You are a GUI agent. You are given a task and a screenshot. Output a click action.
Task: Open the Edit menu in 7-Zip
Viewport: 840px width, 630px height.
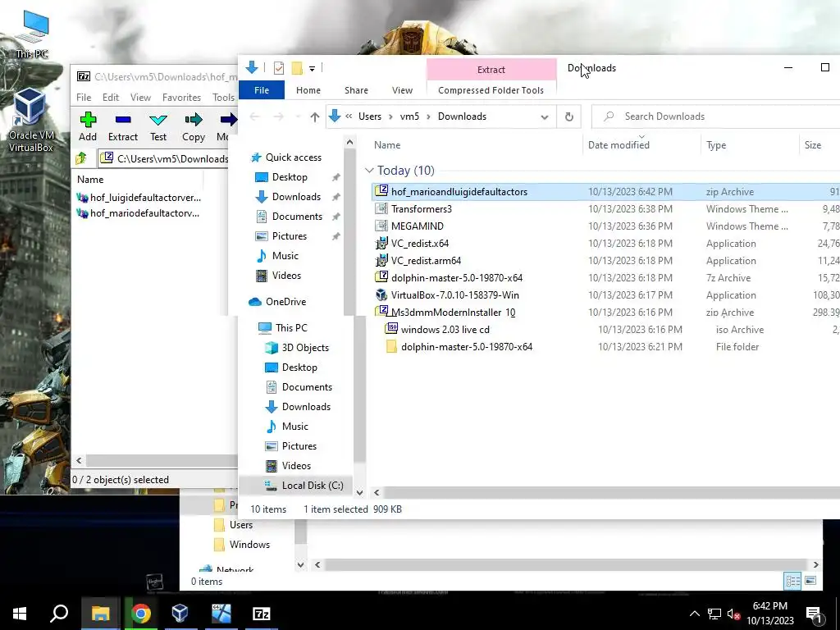pyautogui.click(x=111, y=98)
